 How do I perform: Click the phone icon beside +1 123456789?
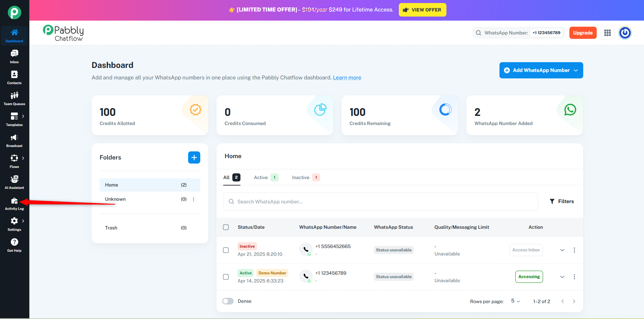tap(306, 276)
